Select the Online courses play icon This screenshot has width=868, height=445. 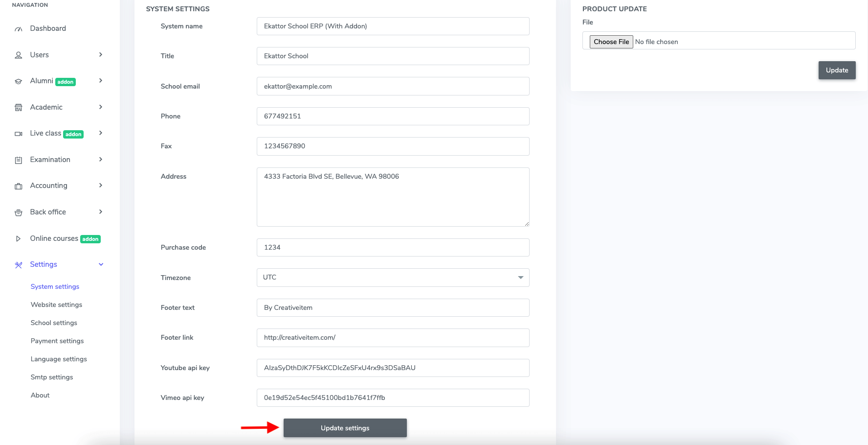click(18, 239)
